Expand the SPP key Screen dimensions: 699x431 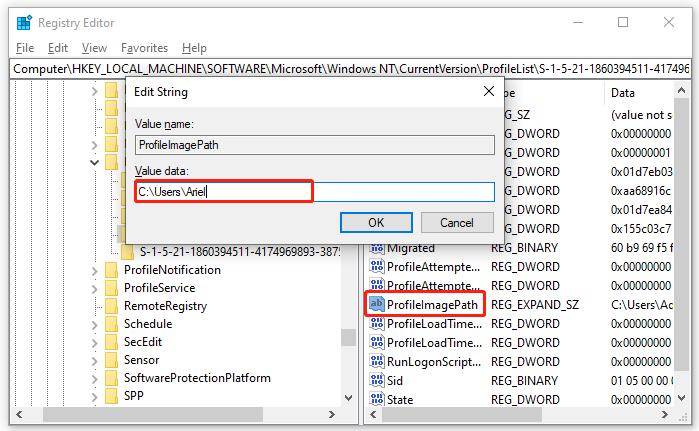pyautogui.click(x=94, y=397)
